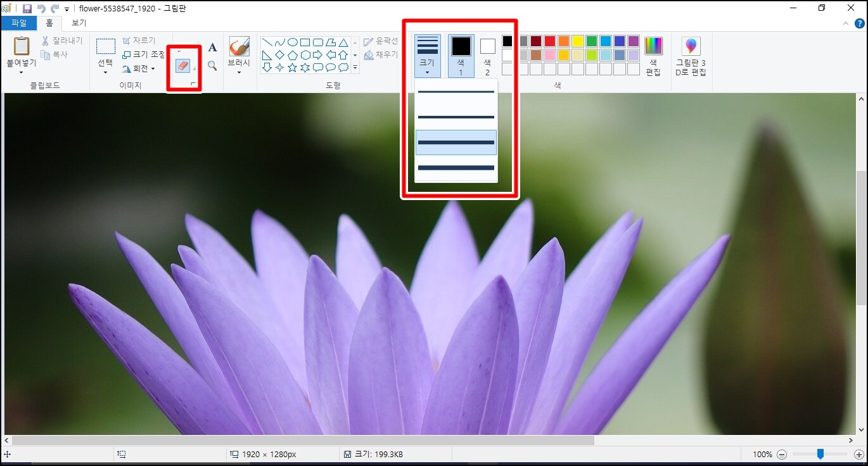This screenshot has width=868, height=466.
Task: Choose the thinnest line in Size list
Action: pos(456,92)
